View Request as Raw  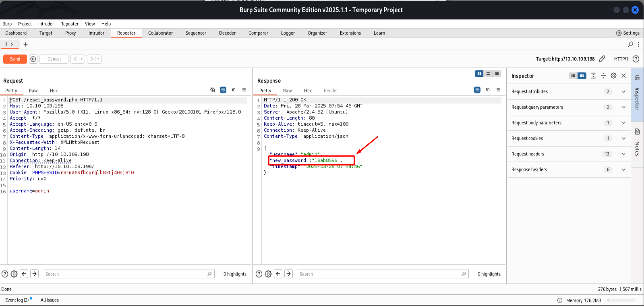tap(33, 91)
